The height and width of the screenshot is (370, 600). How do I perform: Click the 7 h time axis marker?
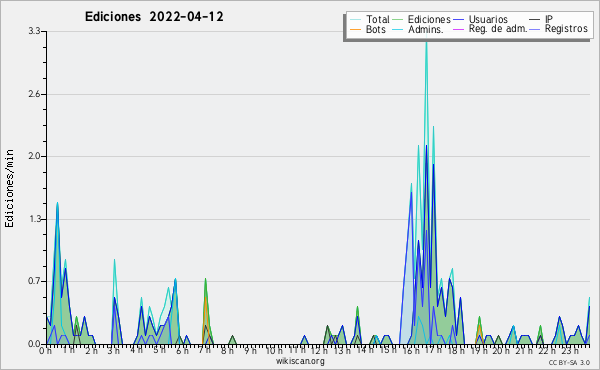click(205, 350)
